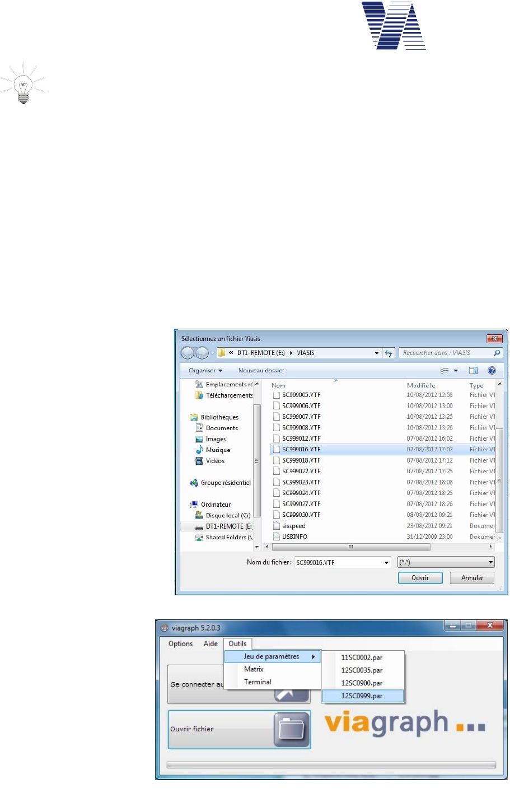
Task: Select the sisspeed document icon
Action: [277, 526]
